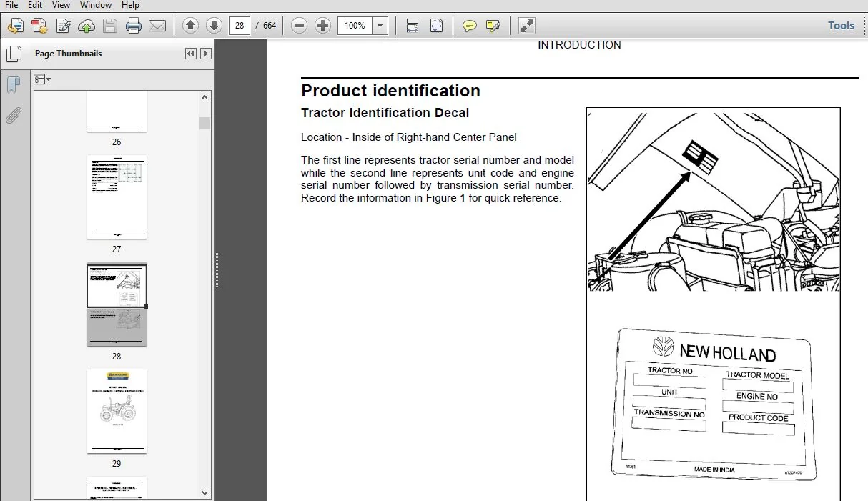This screenshot has width=868, height=501.
Task: Click the email envelope icon
Action: (157, 26)
